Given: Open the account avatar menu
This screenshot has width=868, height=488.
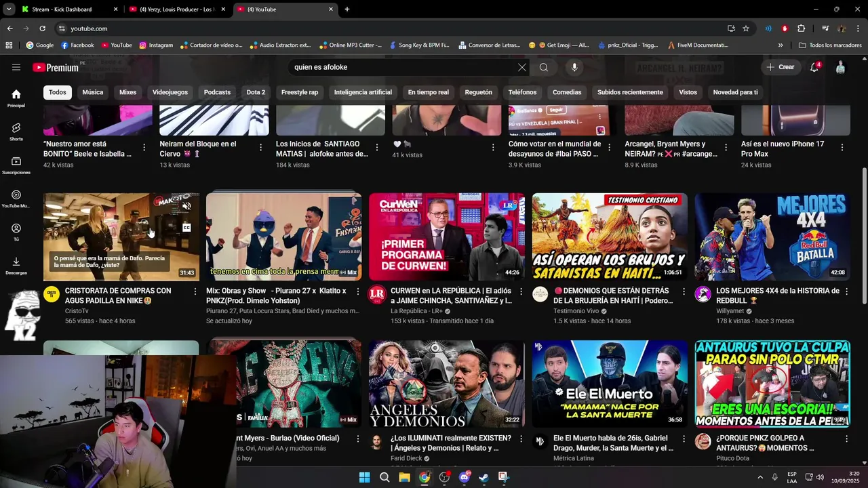Looking at the screenshot, I should (x=840, y=67).
